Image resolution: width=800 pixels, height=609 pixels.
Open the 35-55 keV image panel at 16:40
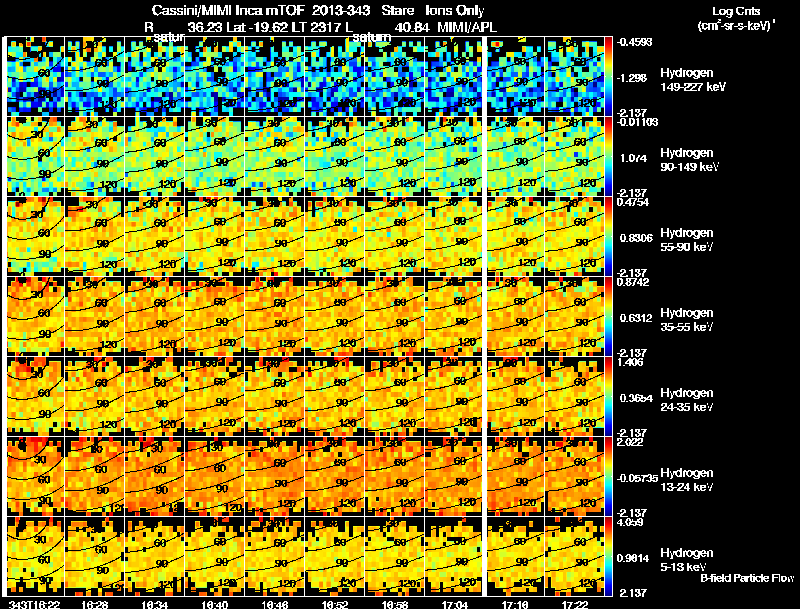[x=214, y=317]
